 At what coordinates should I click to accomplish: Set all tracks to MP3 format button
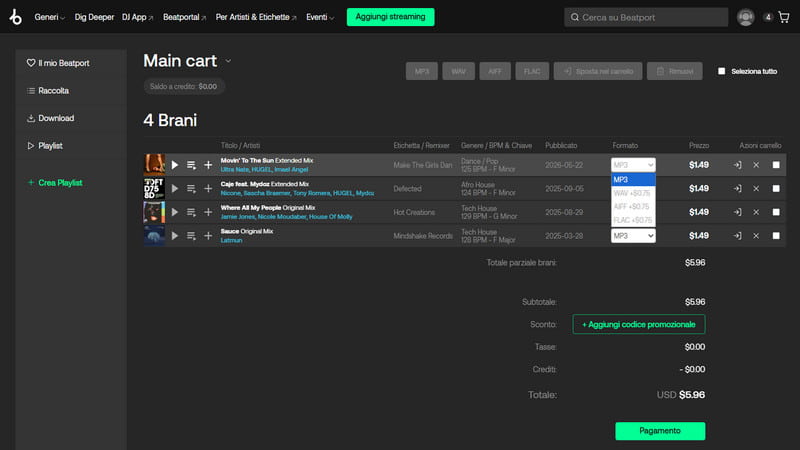click(x=422, y=71)
